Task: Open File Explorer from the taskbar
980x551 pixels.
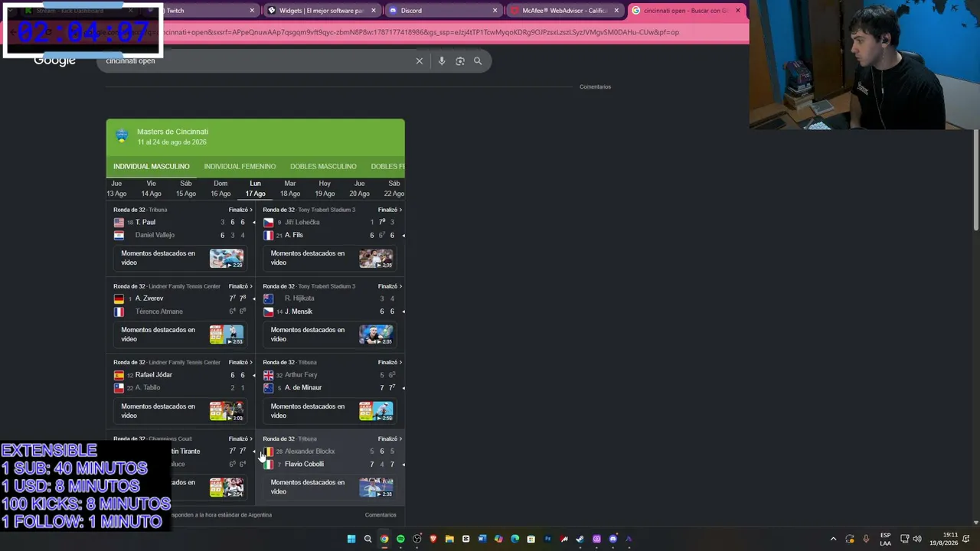Action: coord(449,539)
